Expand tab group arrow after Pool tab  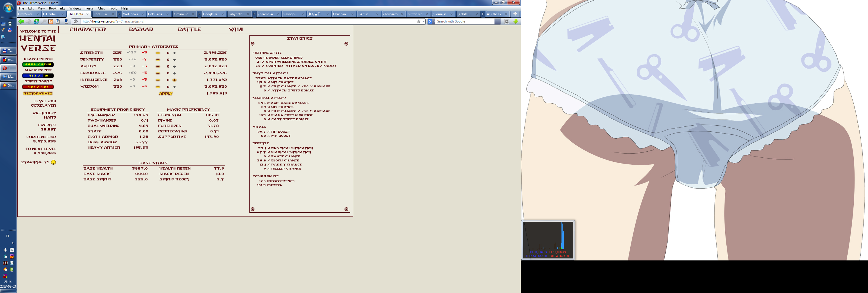click(x=119, y=14)
